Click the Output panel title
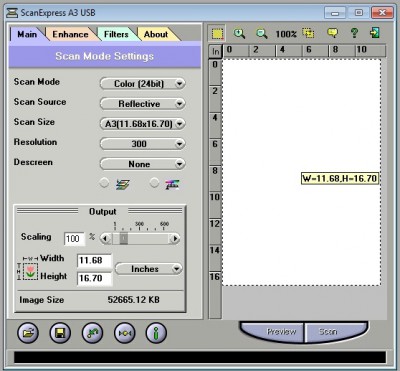 pyautogui.click(x=103, y=212)
